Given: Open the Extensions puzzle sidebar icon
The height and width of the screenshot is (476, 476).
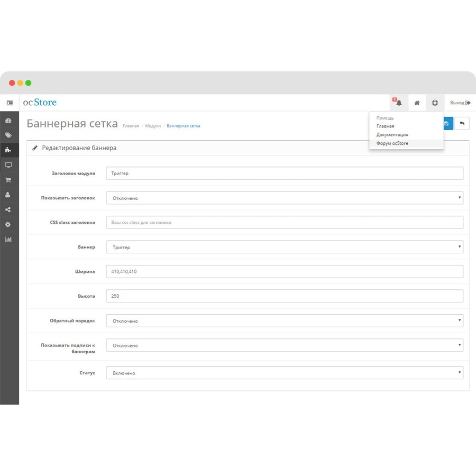Looking at the screenshot, I should point(8,150).
